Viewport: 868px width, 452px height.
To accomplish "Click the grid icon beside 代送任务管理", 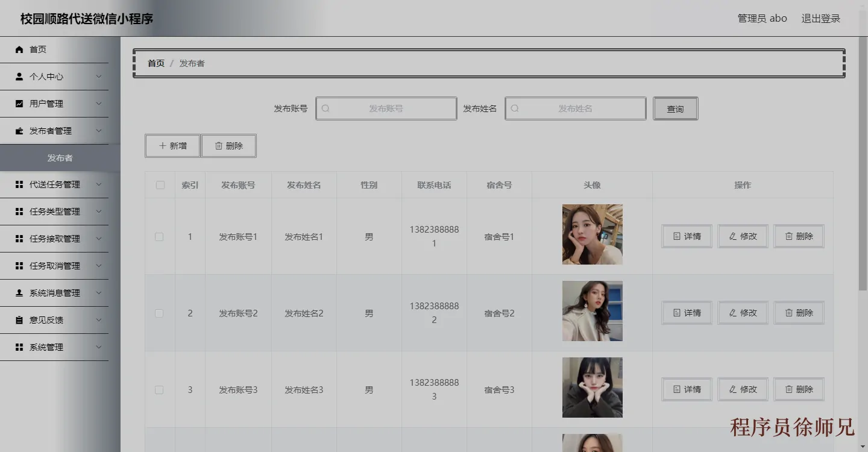I will coord(19,184).
